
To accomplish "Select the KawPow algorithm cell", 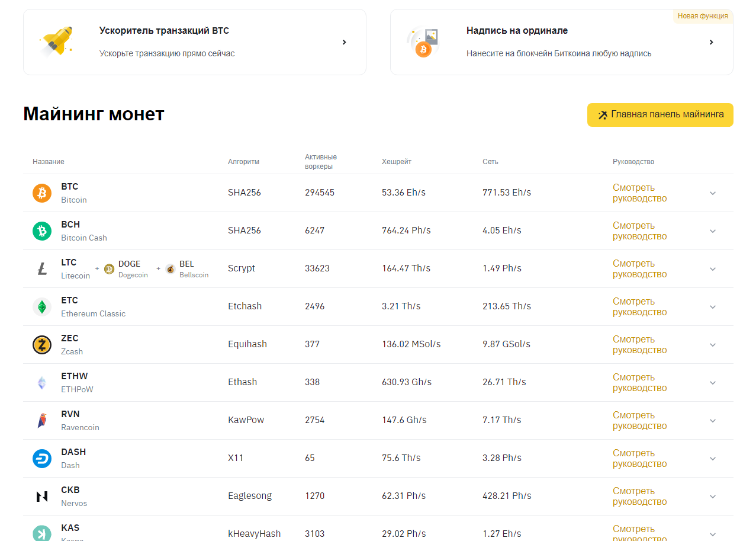I will 246,420.
